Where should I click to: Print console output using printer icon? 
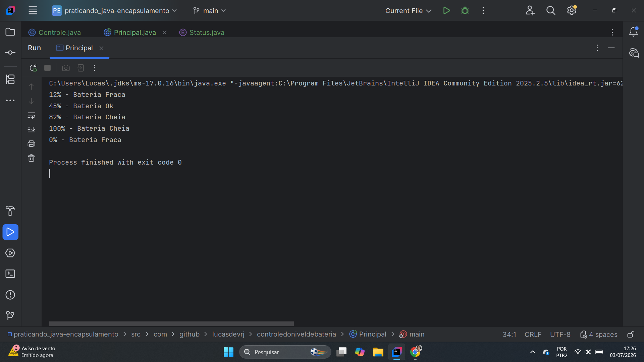pyautogui.click(x=31, y=144)
